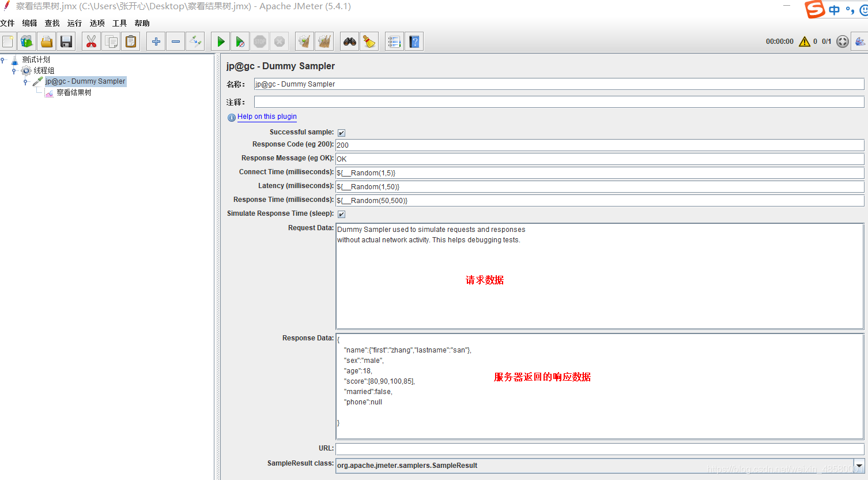Screen dimensions: 868x480
Task: Click the Response Code input field
Action: 600,145
